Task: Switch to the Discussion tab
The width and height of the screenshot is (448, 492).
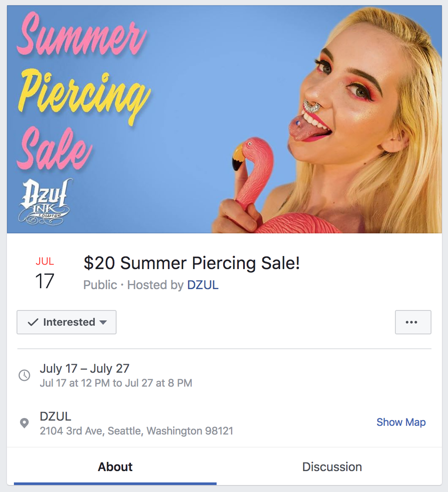Action: (332, 467)
